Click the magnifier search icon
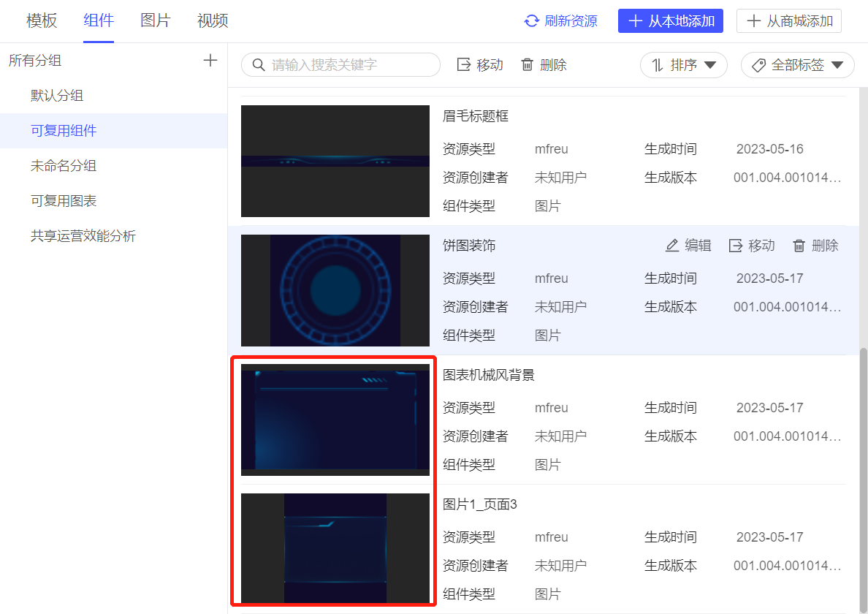The width and height of the screenshot is (868, 614). (258, 65)
